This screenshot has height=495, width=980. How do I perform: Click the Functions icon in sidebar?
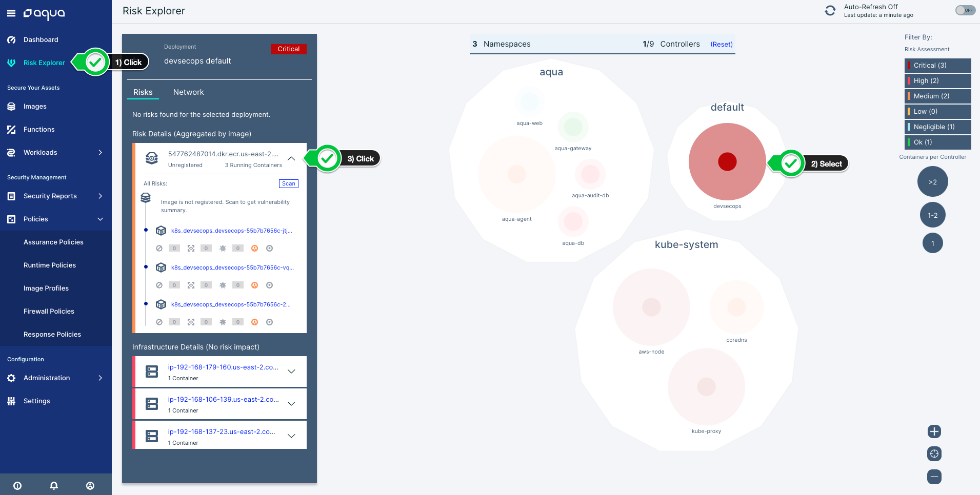tap(11, 129)
